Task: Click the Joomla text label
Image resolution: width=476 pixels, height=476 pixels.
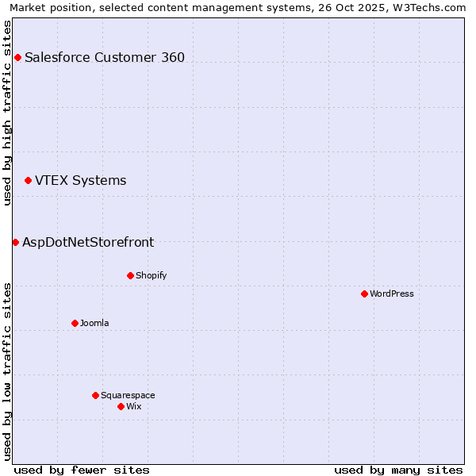Action: [x=94, y=323]
